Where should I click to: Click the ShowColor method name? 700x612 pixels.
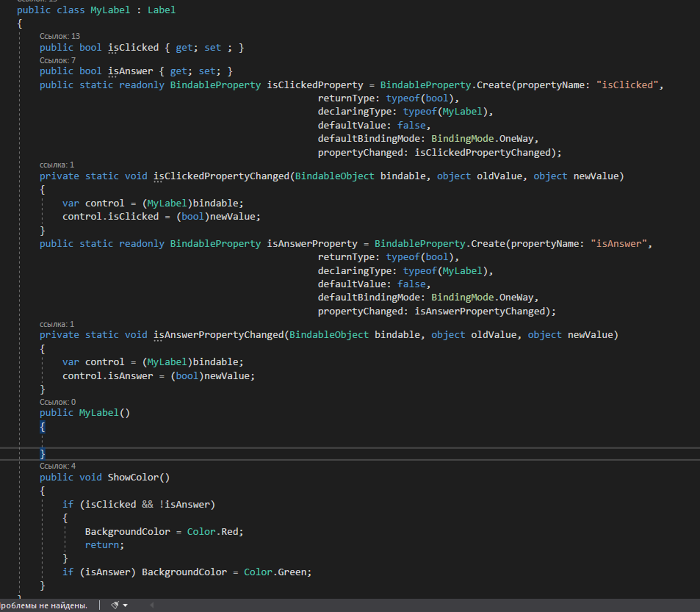point(133,477)
